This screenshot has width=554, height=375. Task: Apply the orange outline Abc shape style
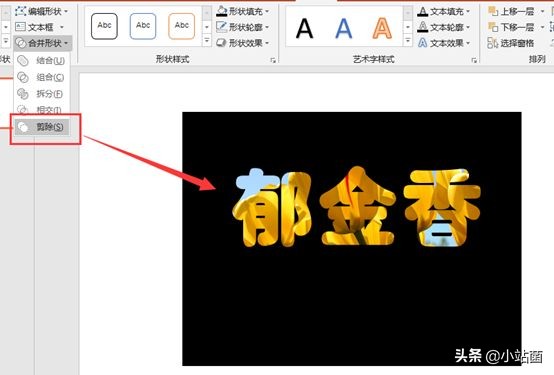click(x=182, y=26)
